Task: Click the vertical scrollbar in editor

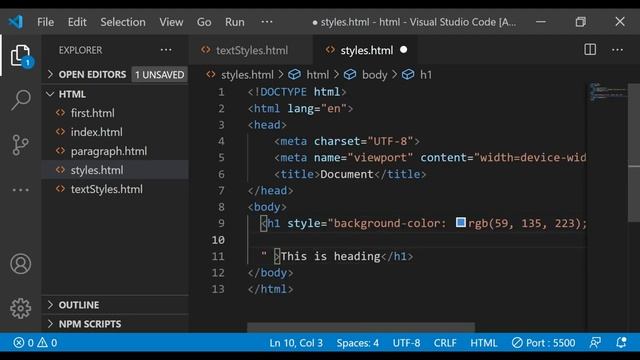Action: [634, 153]
